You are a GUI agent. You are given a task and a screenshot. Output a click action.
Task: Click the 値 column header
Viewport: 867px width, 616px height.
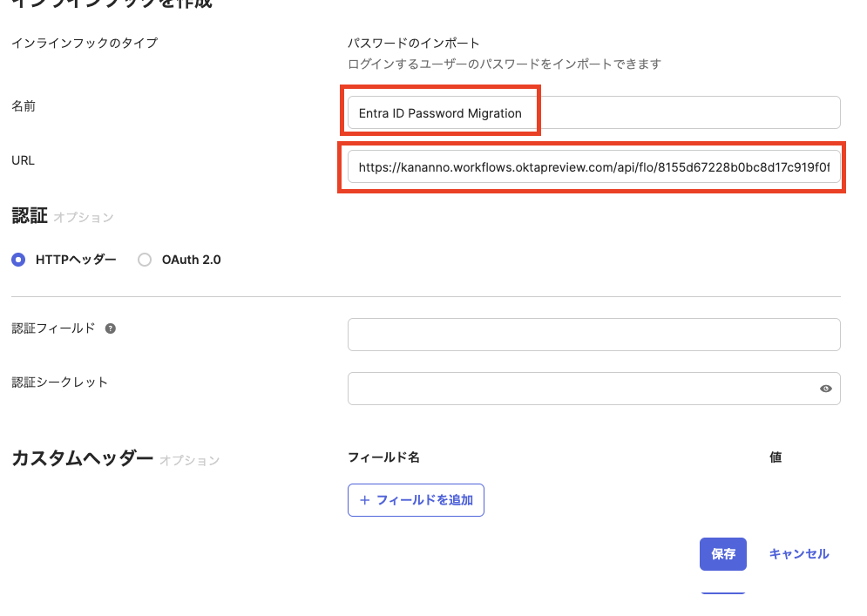776,457
